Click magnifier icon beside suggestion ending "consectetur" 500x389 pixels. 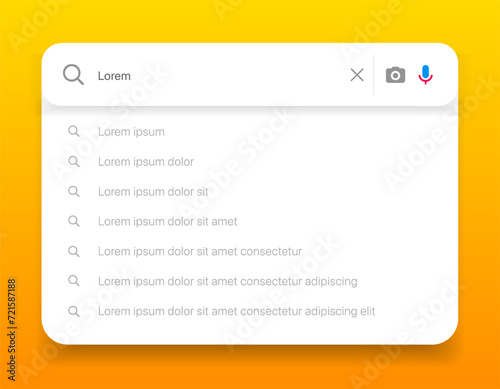(74, 251)
